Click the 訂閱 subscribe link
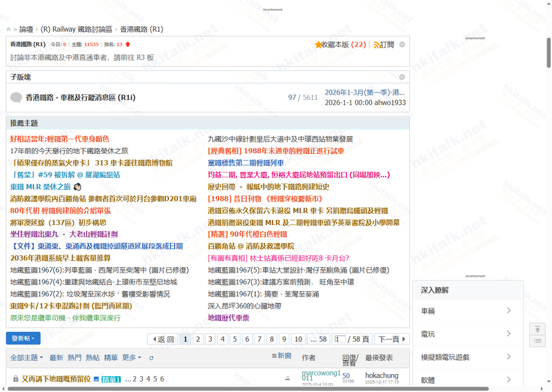 coord(387,45)
